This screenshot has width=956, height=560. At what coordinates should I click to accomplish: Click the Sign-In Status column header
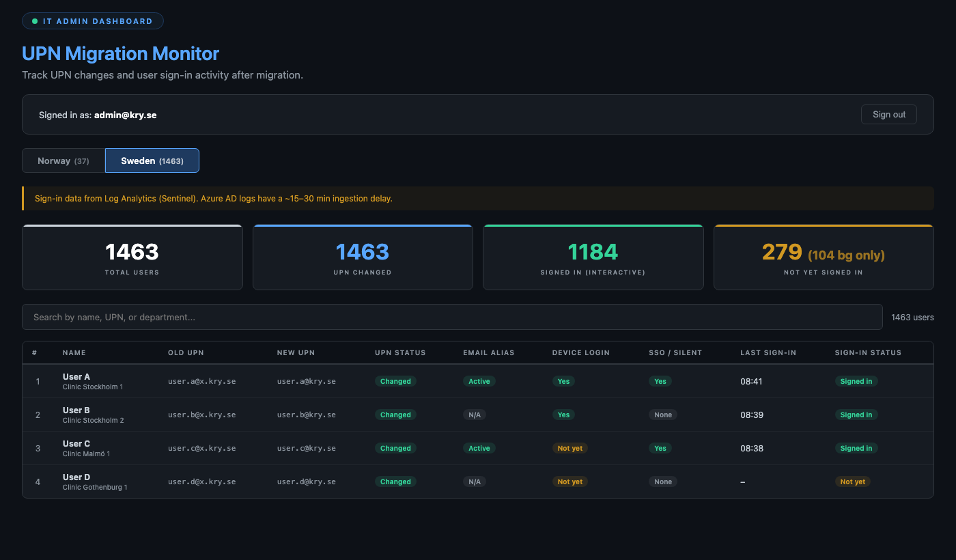pyautogui.click(x=868, y=353)
